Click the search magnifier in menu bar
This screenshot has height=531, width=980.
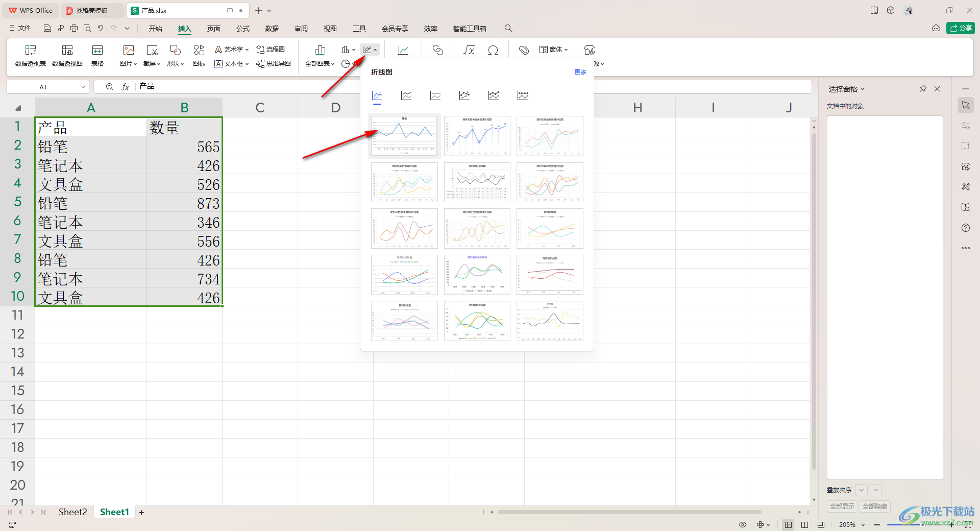coord(508,28)
